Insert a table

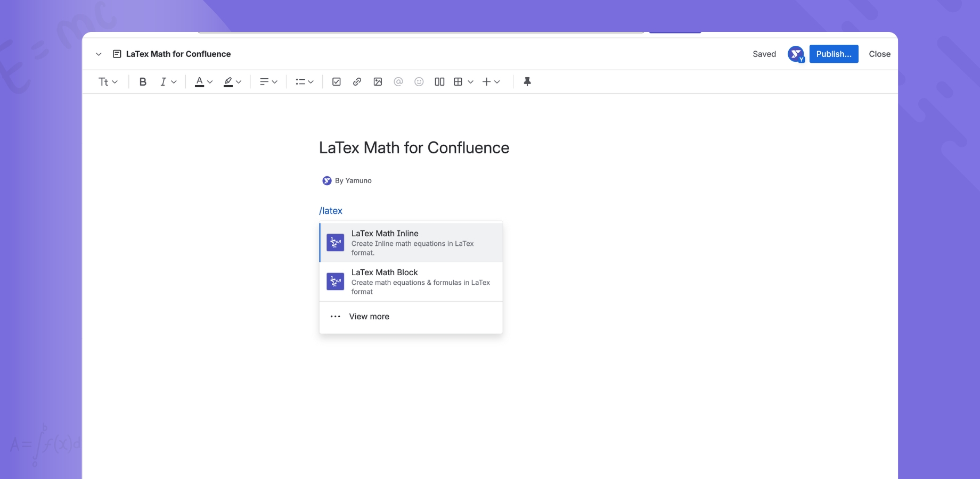(458, 82)
